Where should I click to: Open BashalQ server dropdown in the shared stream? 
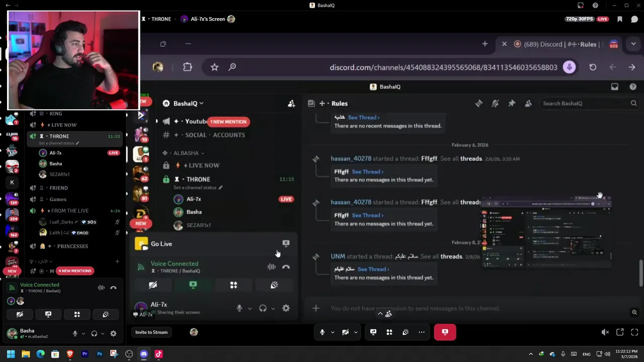[188, 103]
